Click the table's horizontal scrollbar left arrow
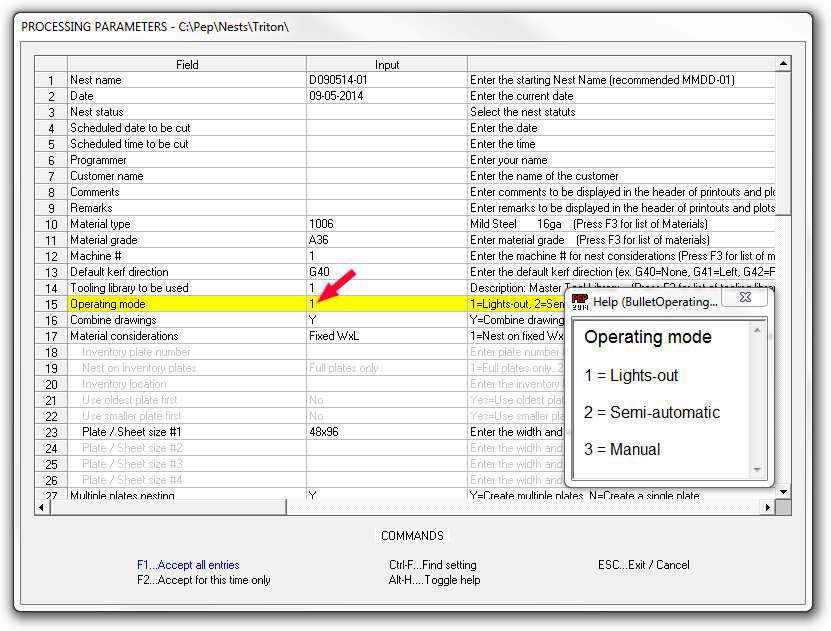Viewport: 831px width, 631px height. point(41,508)
